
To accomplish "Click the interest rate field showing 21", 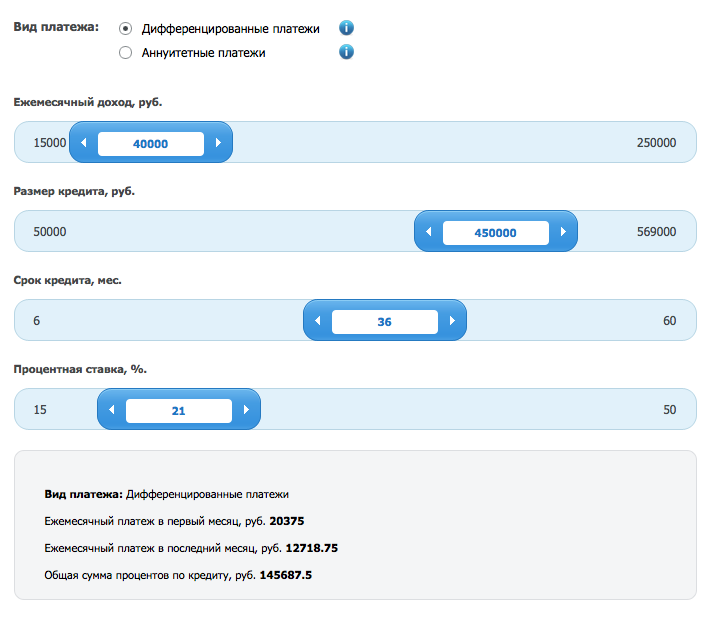I will pos(179,410).
